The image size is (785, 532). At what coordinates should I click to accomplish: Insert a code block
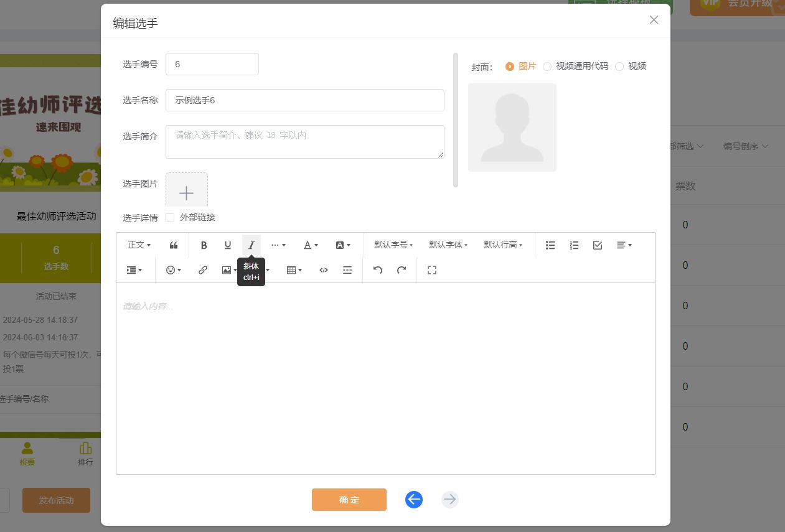pos(323,270)
